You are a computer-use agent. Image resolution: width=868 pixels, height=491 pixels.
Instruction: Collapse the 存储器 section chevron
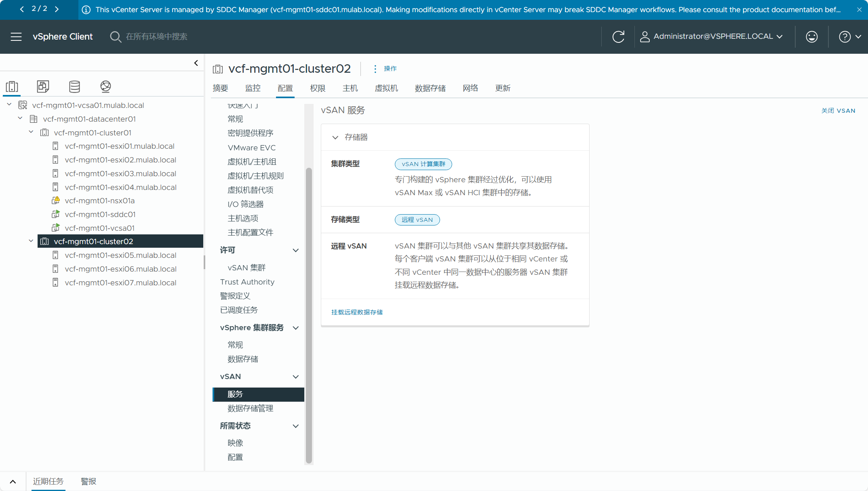coord(335,137)
